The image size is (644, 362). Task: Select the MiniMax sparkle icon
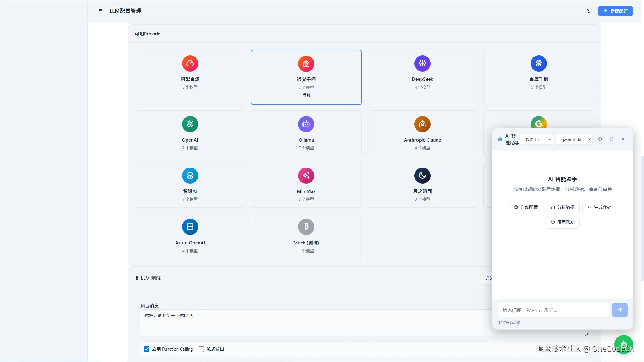(306, 176)
